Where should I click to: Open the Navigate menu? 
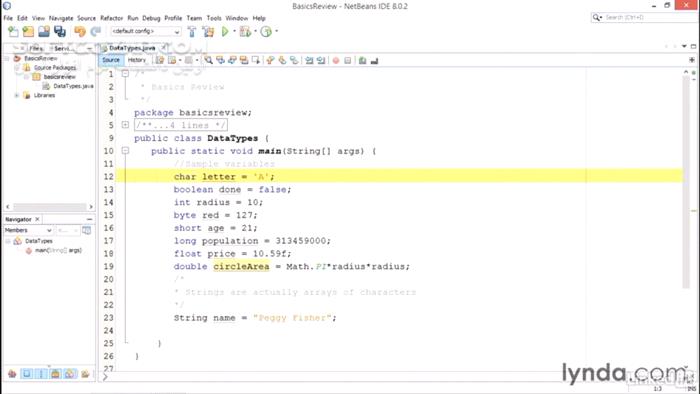[61, 18]
